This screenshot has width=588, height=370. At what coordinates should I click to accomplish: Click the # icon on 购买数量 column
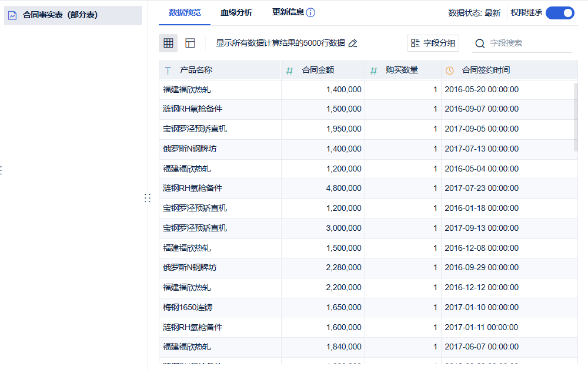(373, 70)
